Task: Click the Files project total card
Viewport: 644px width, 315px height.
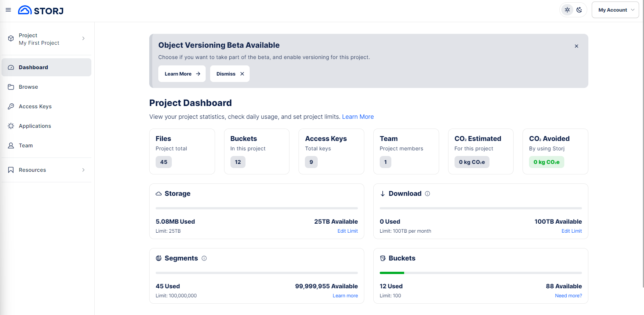Action: [182, 151]
